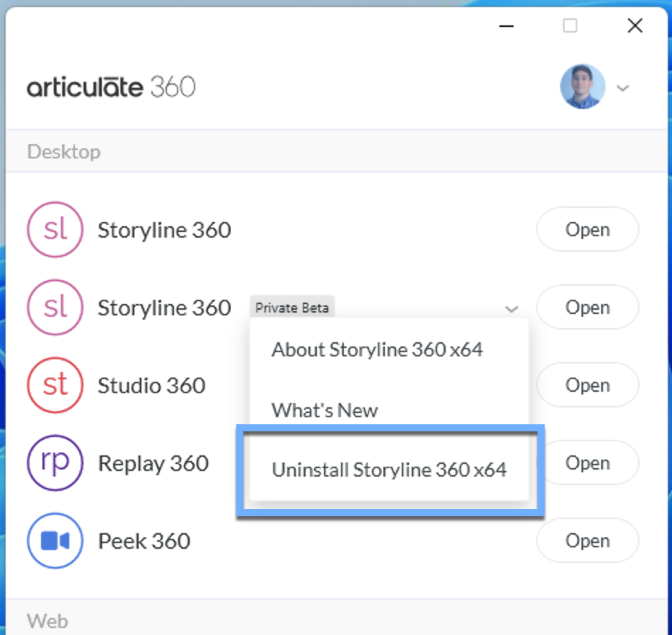Choose What's New from the menu
The height and width of the screenshot is (635, 672).
pyautogui.click(x=325, y=410)
